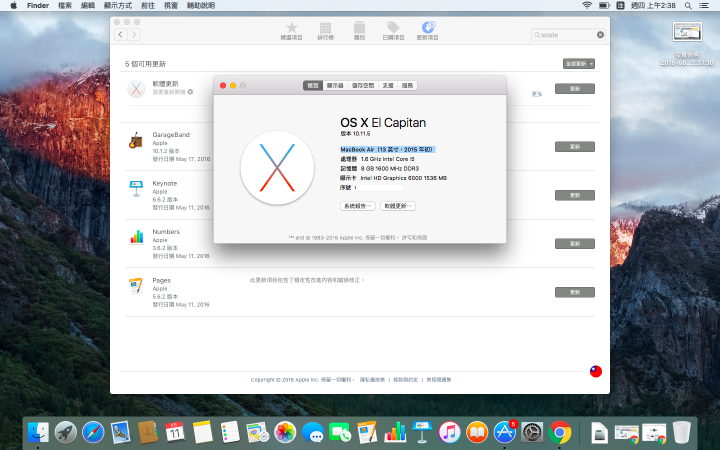Expand the 全部更新 dropdown arrow
This screenshot has height=450, width=720.
click(591, 63)
